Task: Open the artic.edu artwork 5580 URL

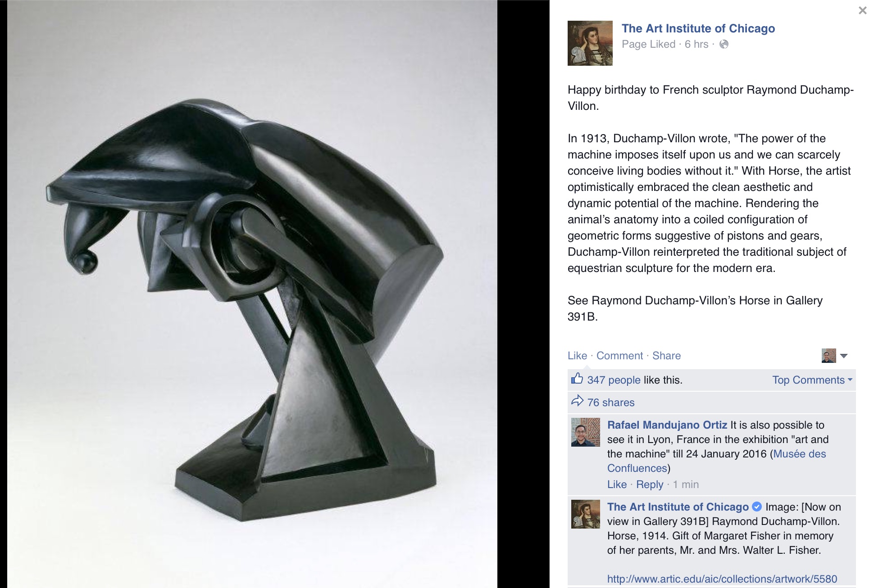Action: 722,579
